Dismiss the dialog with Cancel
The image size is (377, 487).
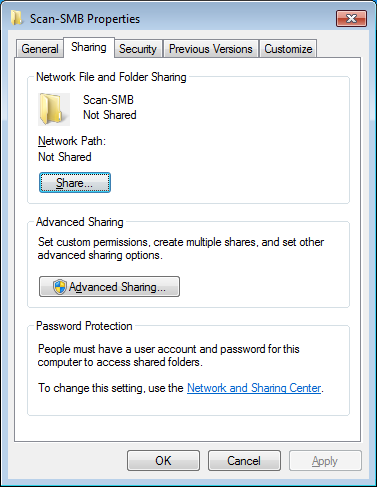tap(244, 461)
